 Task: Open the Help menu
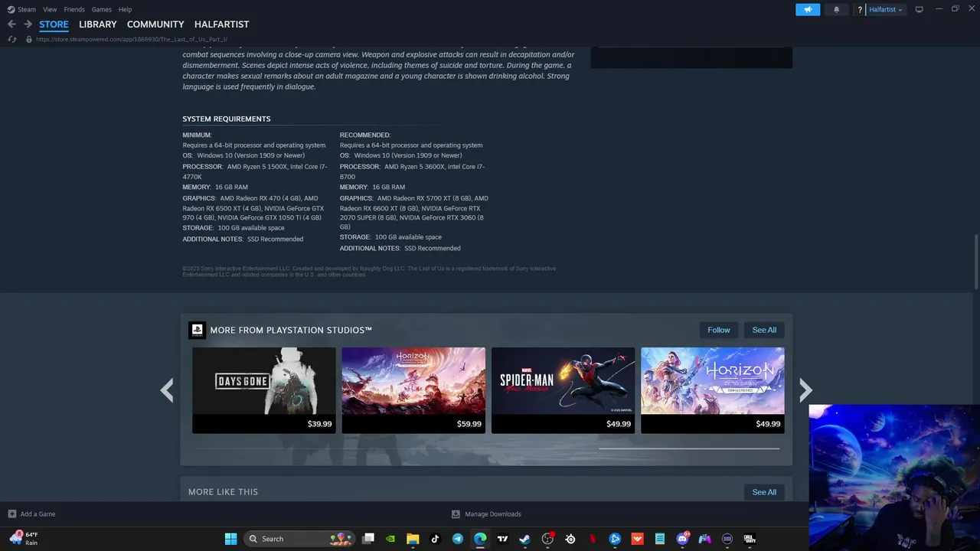tap(125, 9)
